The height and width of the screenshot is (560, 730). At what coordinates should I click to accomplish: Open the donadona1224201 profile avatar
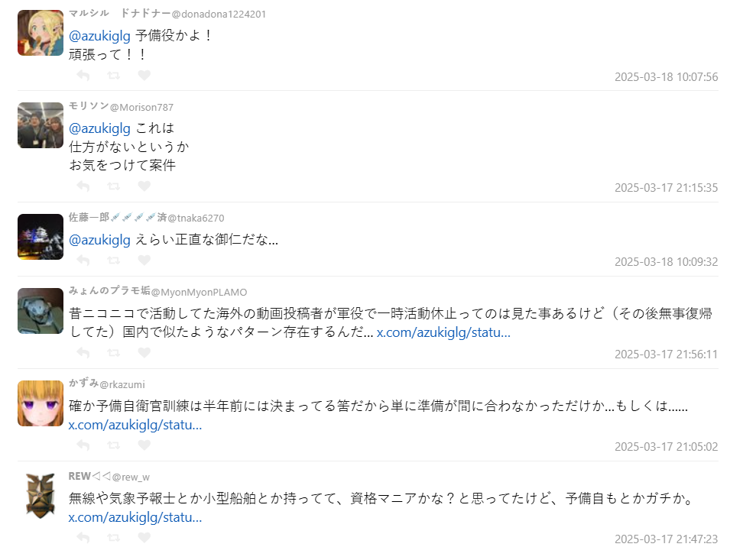[41, 33]
